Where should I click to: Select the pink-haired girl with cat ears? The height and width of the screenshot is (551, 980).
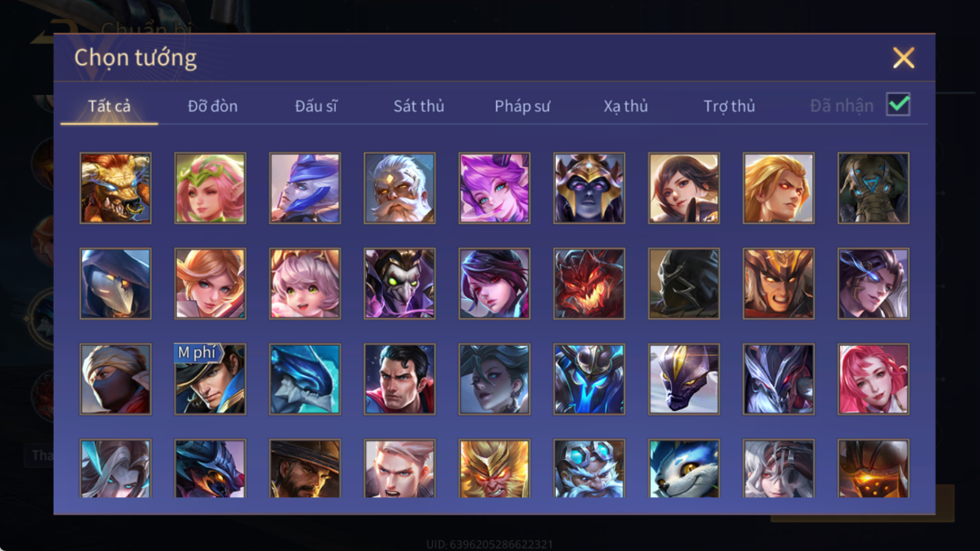[x=305, y=283]
